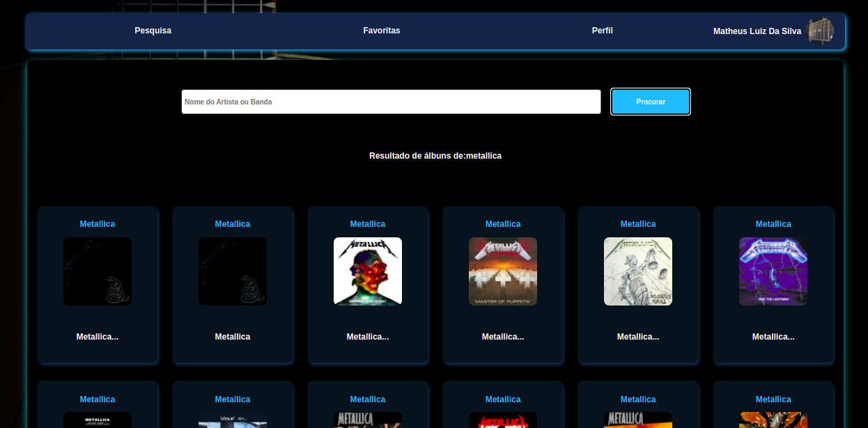
Task: Focus the Nome do Artista ou Banda field
Action: point(391,102)
